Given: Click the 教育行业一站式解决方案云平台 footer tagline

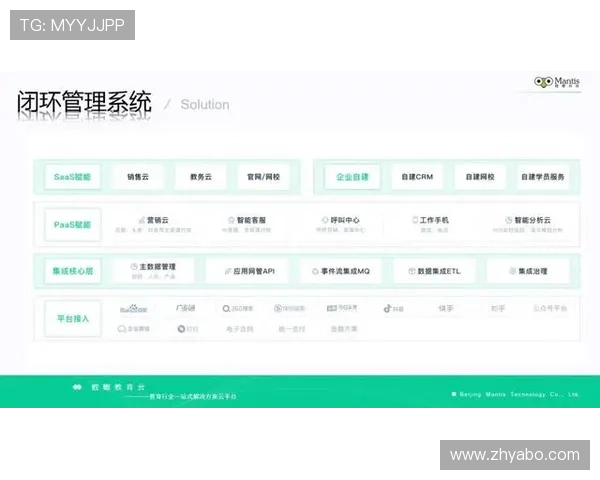Looking at the screenshot, I should coord(192,397).
